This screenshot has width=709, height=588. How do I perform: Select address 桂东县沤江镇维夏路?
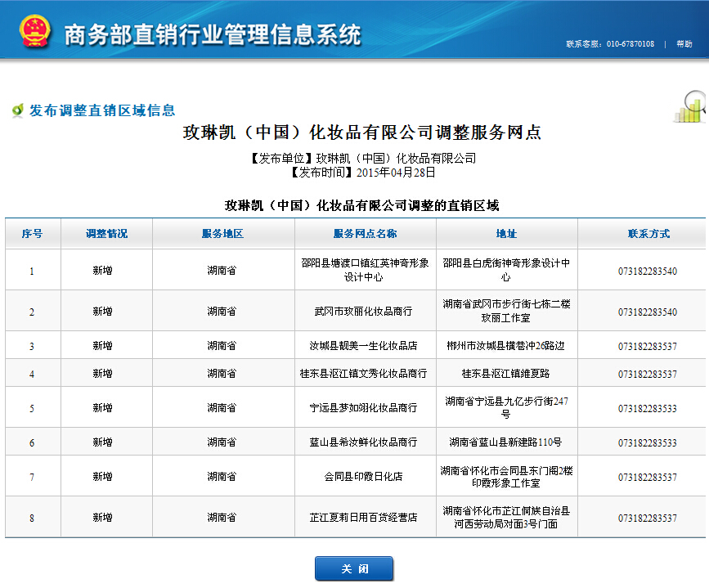(x=506, y=374)
